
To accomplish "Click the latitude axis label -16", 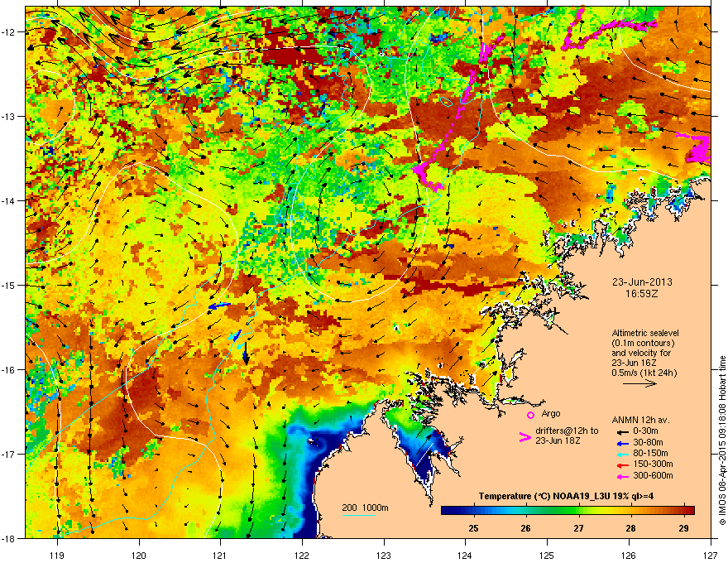I will click(x=8, y=370).
